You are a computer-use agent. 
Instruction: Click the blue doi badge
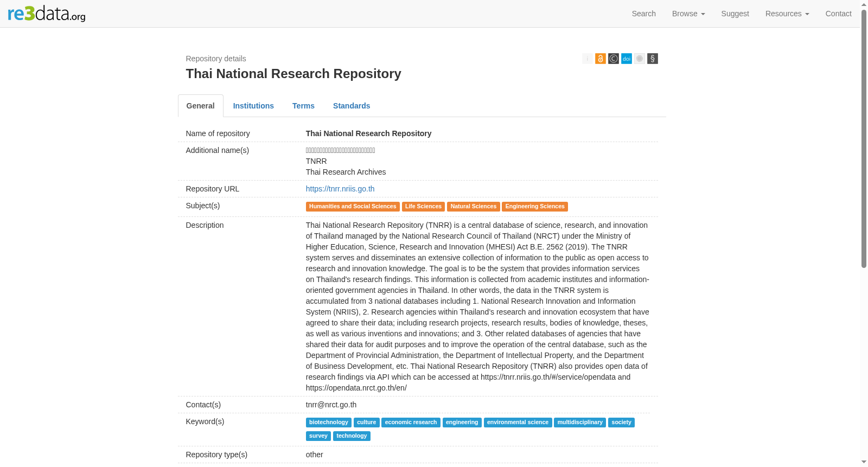(x=627, y=59)
